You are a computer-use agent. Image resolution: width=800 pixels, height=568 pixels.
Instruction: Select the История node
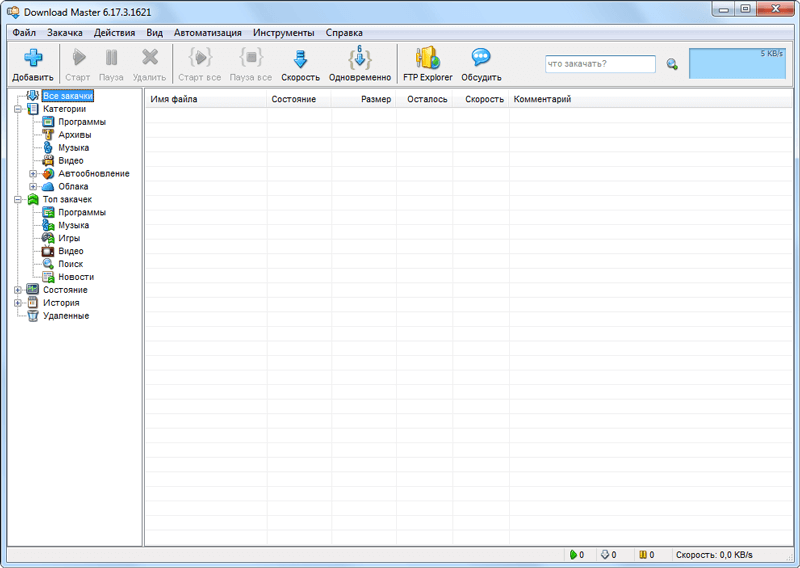coord(61,303)
